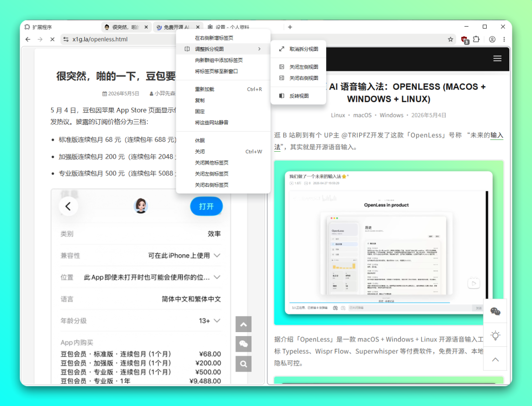Click the Doubao avatar in App Store image
The width and height of the screenshot is (532, 406).
[141, 206]
